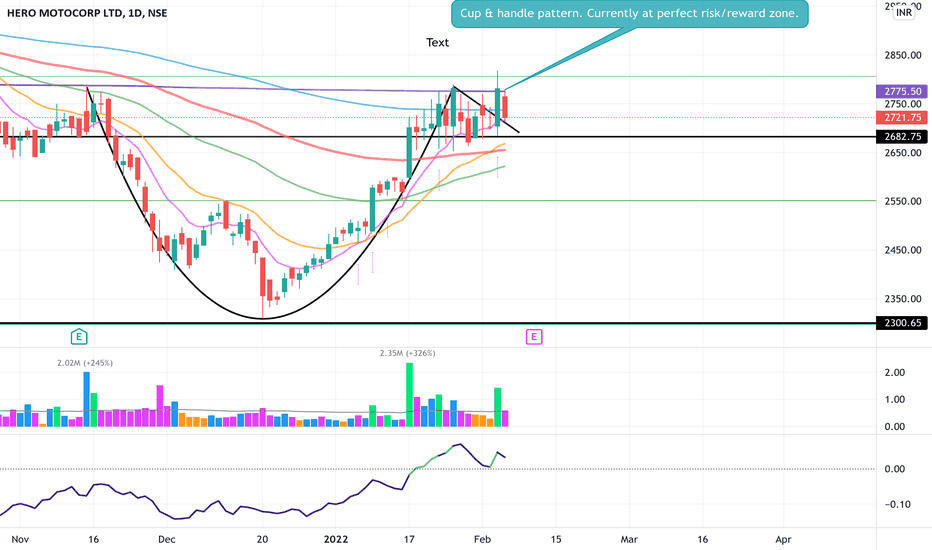Click the magenta earnings E marker
The width and height of the screenshot is (932, 550).
coord(534,337)
